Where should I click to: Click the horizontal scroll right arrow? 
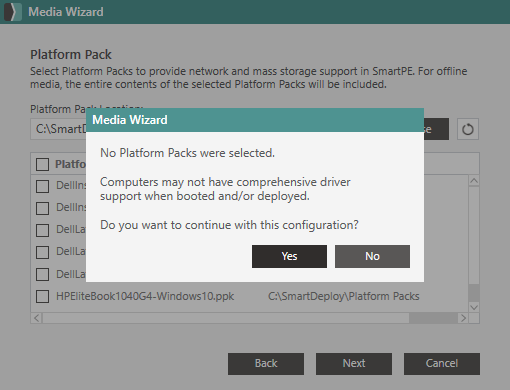click(x=463, y=318)
